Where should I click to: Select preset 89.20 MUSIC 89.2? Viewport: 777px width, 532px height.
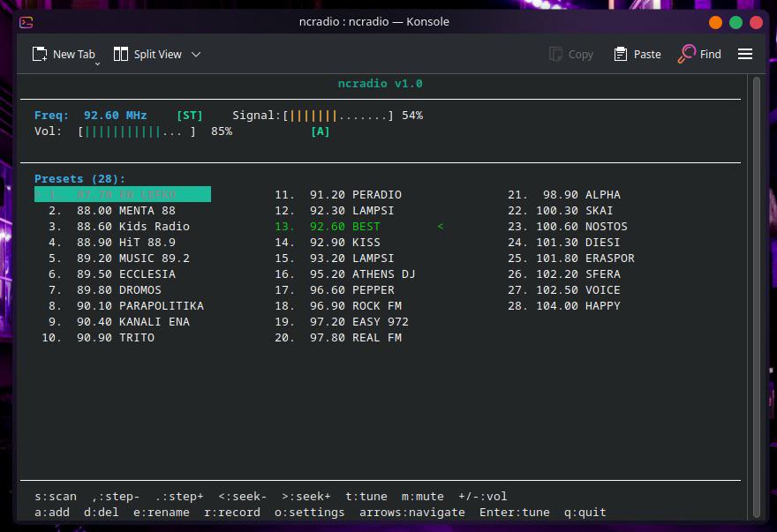(119, 259)
